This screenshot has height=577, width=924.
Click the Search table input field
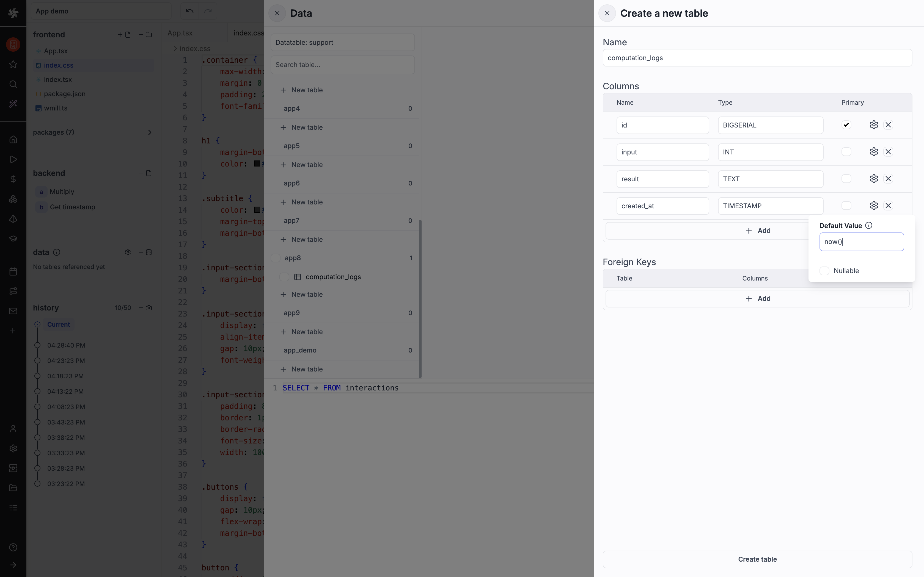[x=342, y=65]
